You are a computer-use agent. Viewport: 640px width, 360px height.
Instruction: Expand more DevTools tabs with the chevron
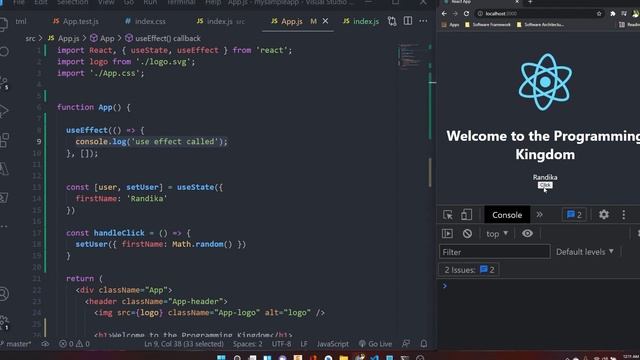click(540, 215)
